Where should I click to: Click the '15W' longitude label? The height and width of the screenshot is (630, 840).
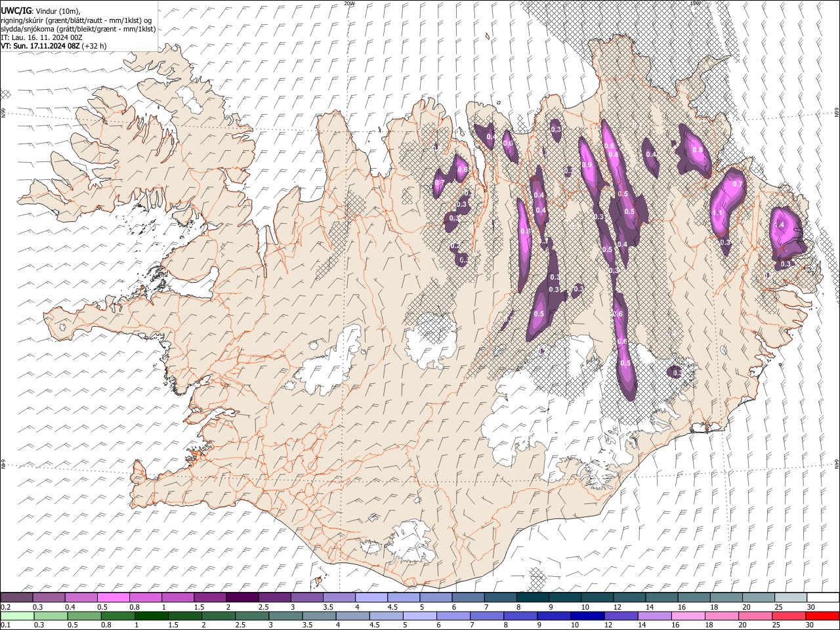point(694,3)
